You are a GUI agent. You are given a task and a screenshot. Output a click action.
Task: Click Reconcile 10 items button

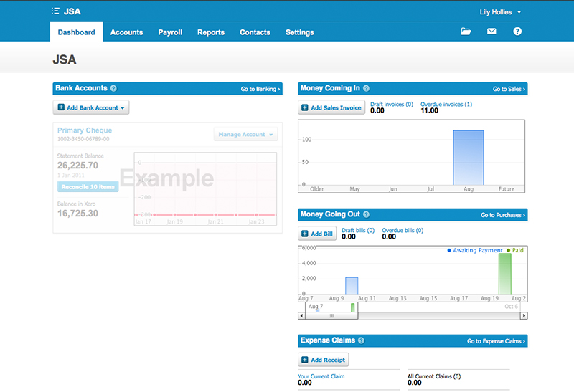point(88,187)
